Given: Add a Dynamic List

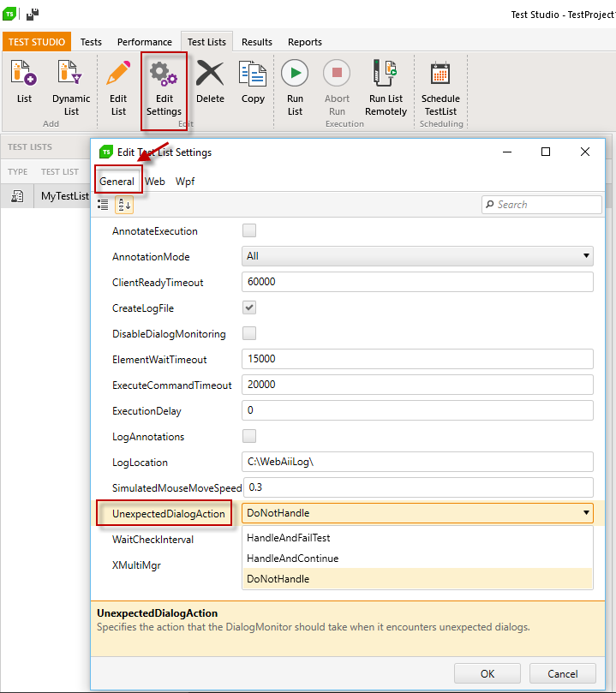Looking at the screenshot, I should point(71,87).
